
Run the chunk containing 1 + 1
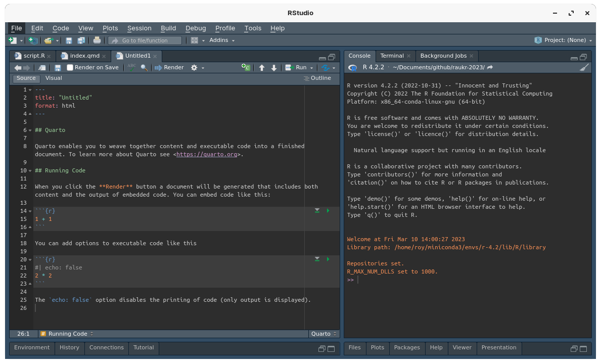point(328,211)
